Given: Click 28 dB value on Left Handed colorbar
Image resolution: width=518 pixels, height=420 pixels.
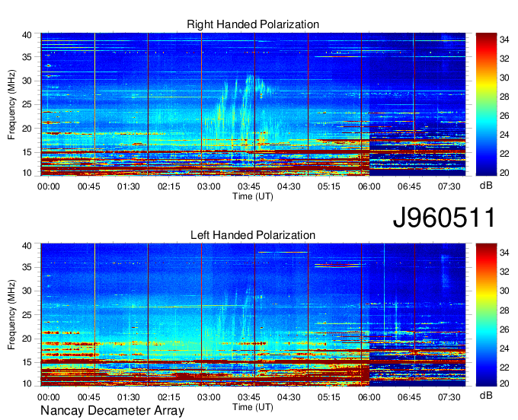Looking at the screenshot, I should click(x=504, y=310).
